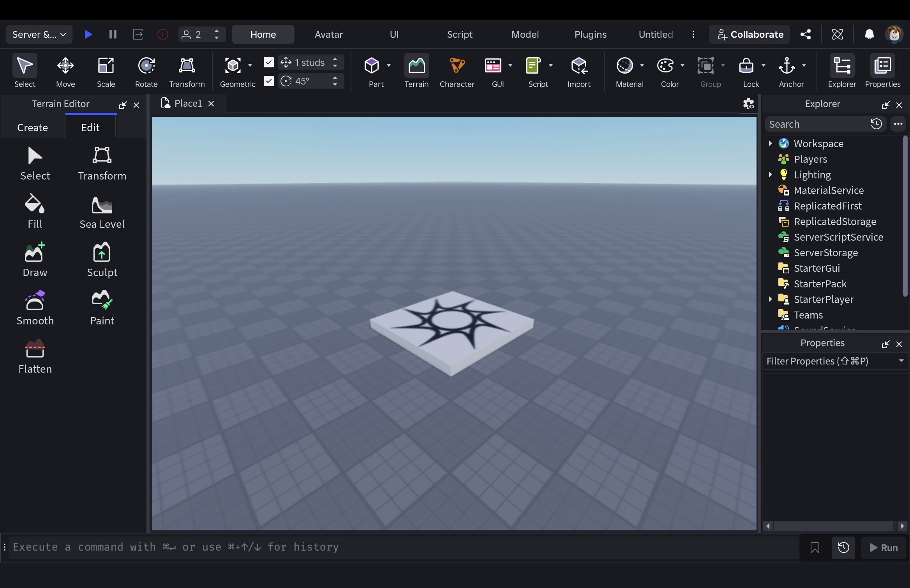Toggle the Explorer panel button
Viewport: 910px width, 588px height.
[842, 72]
